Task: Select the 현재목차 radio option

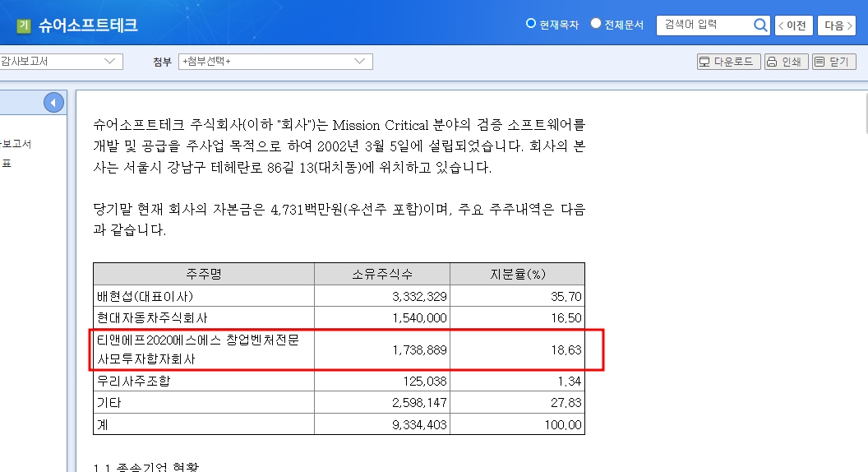Action: click(x=531, y=24)
